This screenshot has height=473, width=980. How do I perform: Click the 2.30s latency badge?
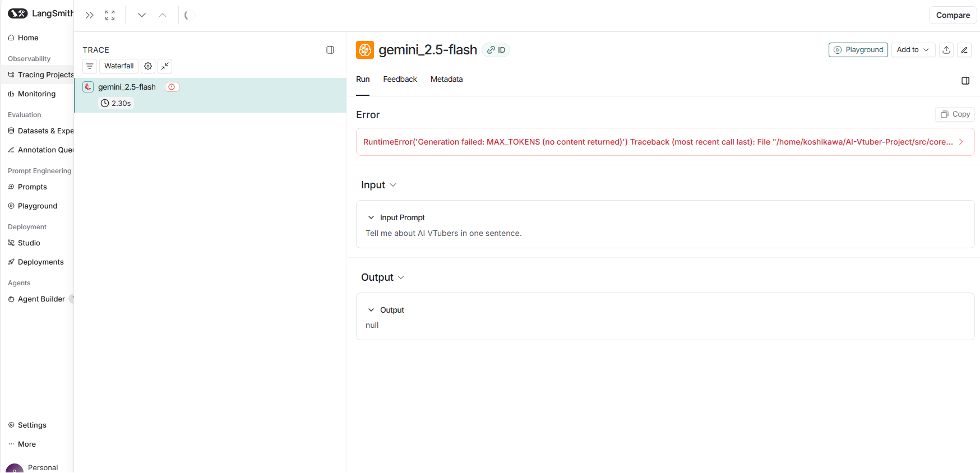(x=116, y=103)
